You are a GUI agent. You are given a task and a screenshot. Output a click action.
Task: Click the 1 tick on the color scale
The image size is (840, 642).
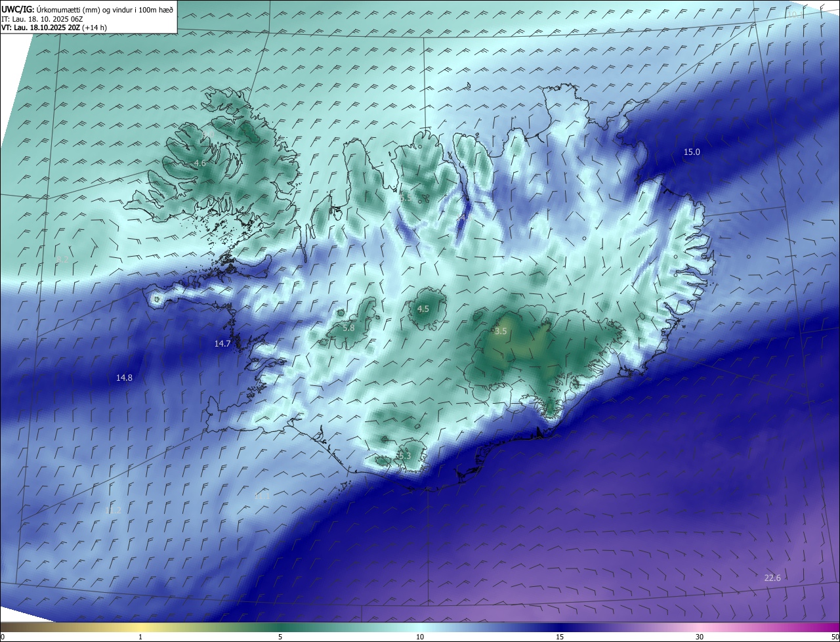(140, 637)
